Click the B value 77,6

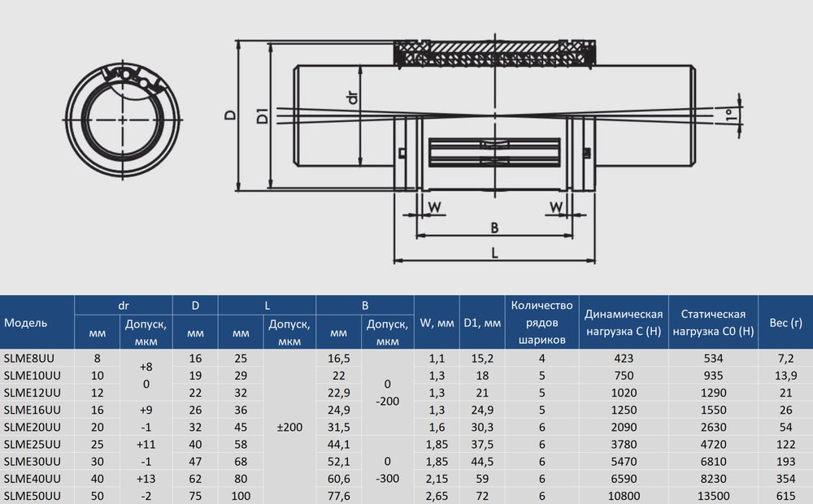tap(338, 495)
